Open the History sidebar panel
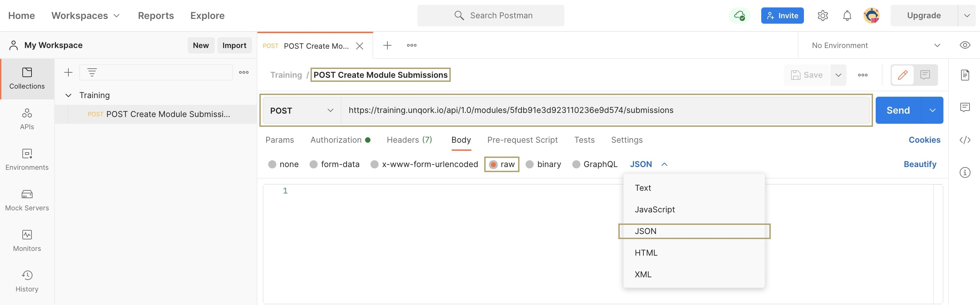 pos(27,281)
